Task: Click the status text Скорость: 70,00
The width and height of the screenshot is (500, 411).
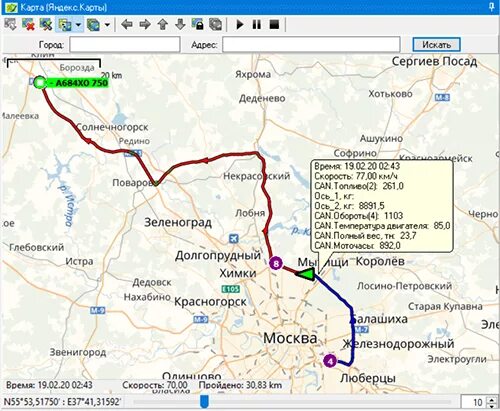Action: [154, 385]
